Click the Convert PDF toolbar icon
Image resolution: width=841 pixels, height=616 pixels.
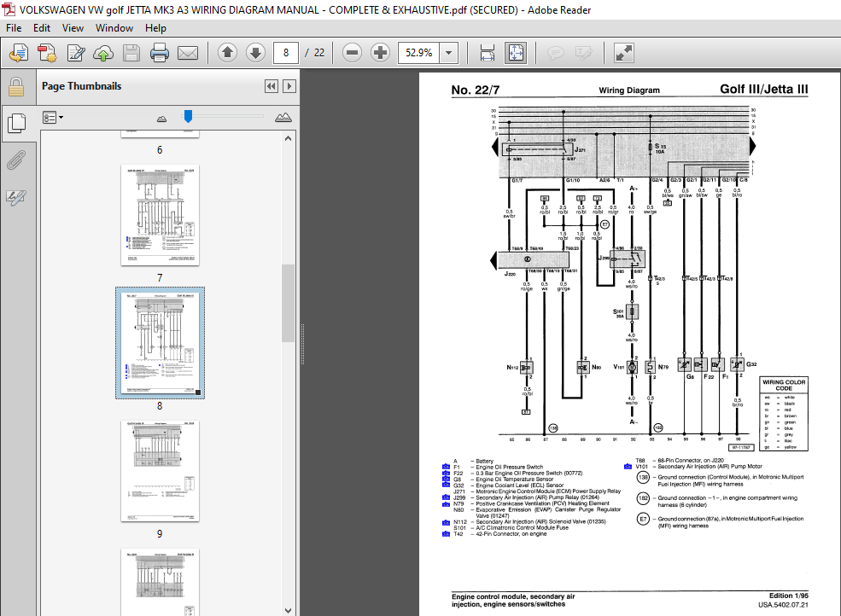click(x=47, y=53)
